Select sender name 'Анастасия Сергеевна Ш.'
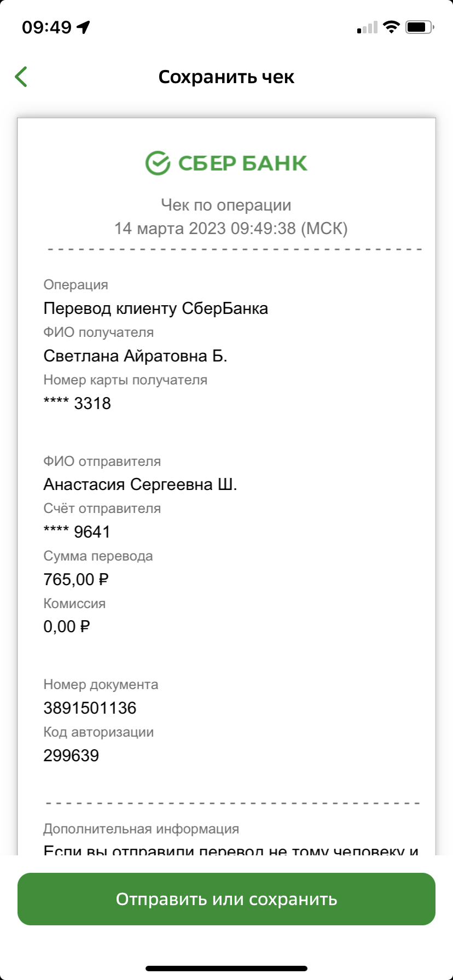This screenshot has width=453, height=980. pos(140,485)
